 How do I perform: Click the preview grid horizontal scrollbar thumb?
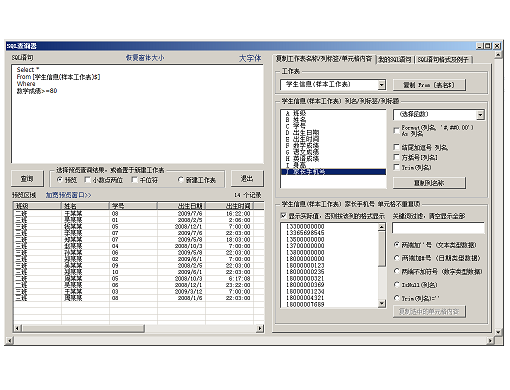pos(83,329)
